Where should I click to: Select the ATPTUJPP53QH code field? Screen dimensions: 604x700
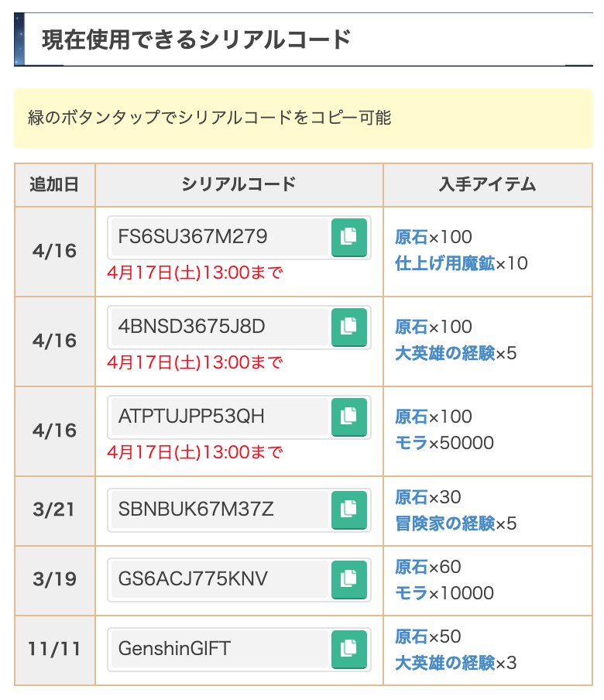(x=220, y=417)
